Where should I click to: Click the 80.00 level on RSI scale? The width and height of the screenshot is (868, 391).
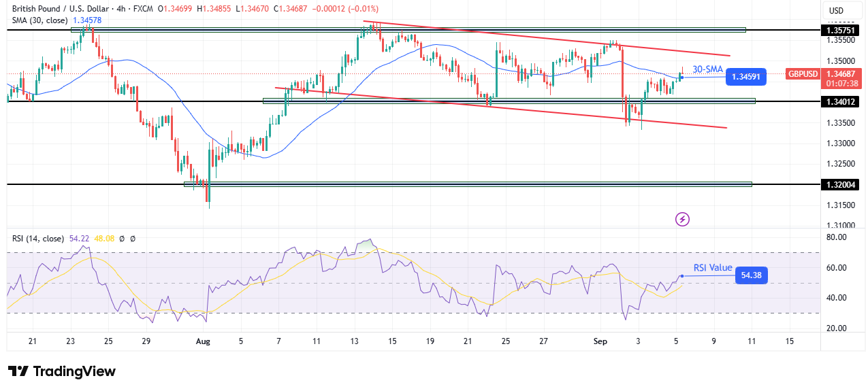[837, 237]
